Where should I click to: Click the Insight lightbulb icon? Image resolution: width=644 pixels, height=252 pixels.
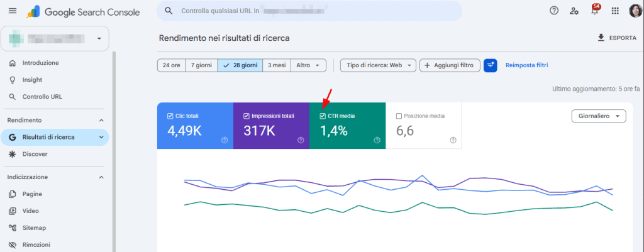pos(13,80)
